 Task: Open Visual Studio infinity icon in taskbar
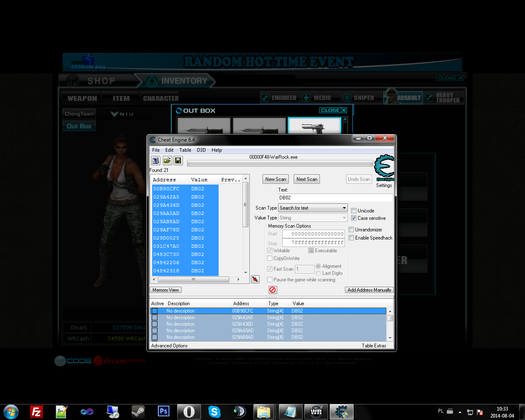click(x=87, y=411)
